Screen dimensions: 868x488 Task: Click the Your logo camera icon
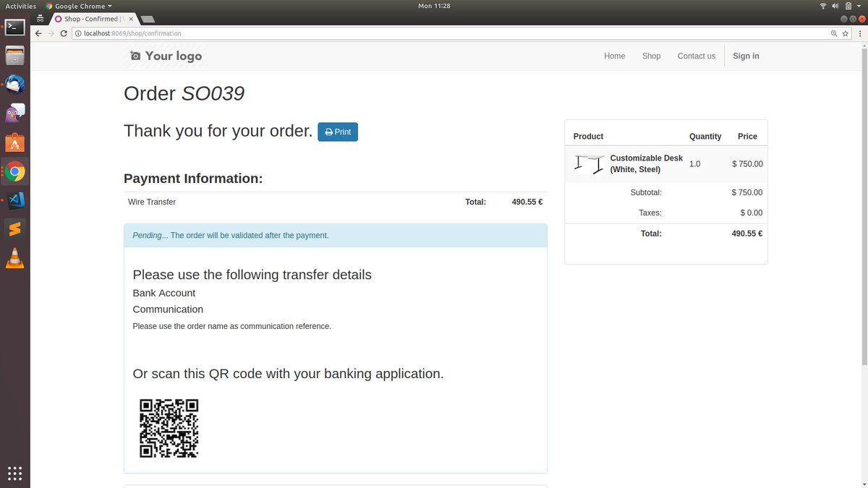pos(135,56)
